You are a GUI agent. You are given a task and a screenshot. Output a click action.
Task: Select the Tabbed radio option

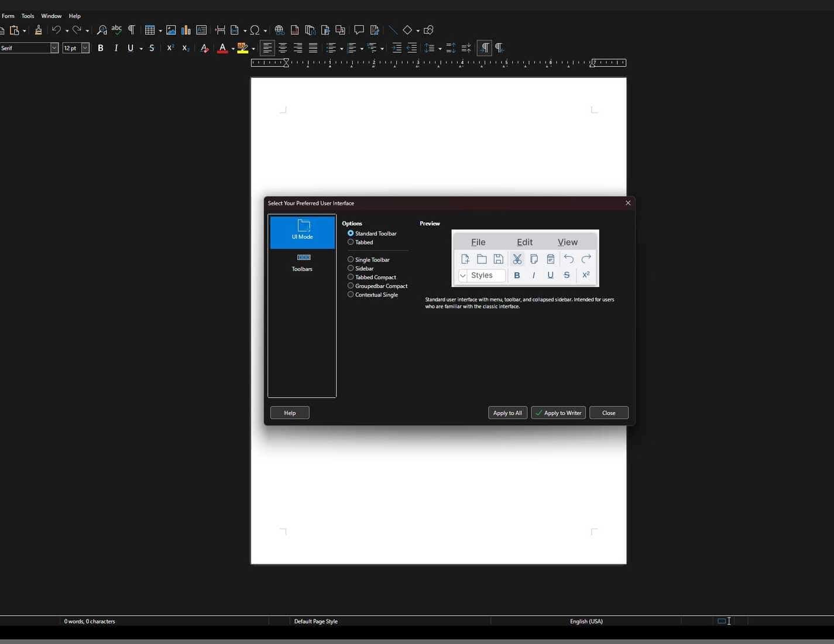(x=361, y=242)
